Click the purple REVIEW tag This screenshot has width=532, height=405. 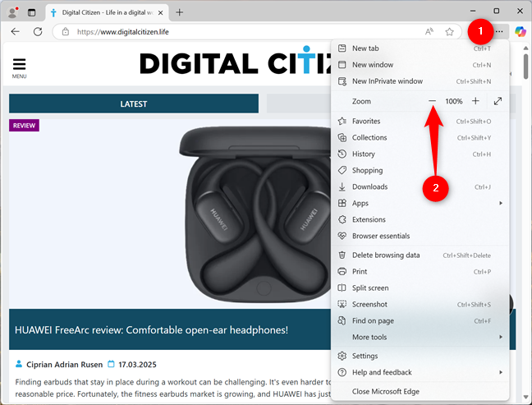(24, 125)
